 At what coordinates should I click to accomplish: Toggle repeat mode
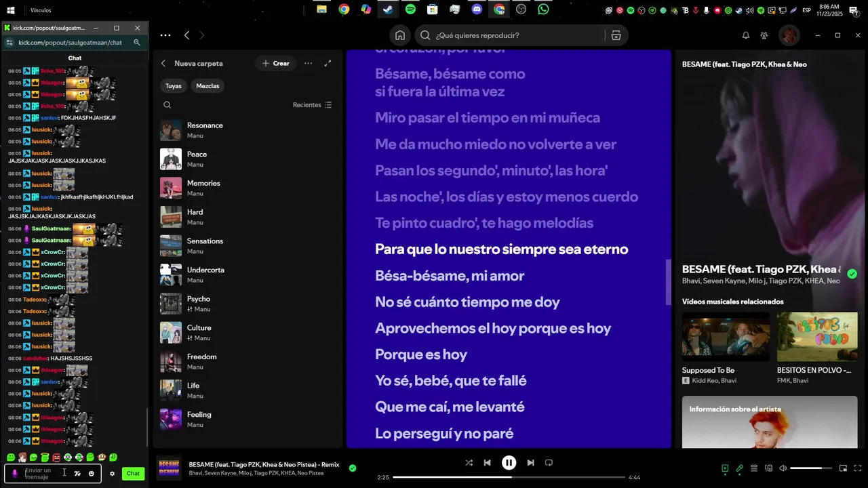[x=549, y=463]
